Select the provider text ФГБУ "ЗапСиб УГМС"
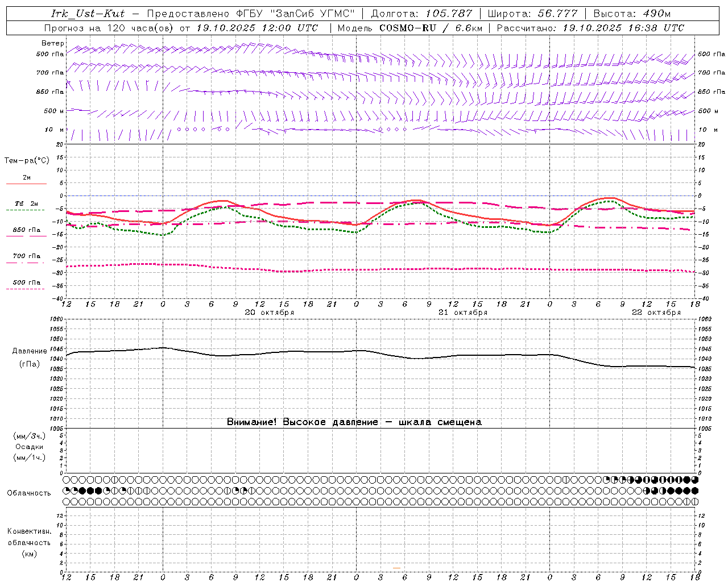728x582 pixels. (x=294, y=14)
